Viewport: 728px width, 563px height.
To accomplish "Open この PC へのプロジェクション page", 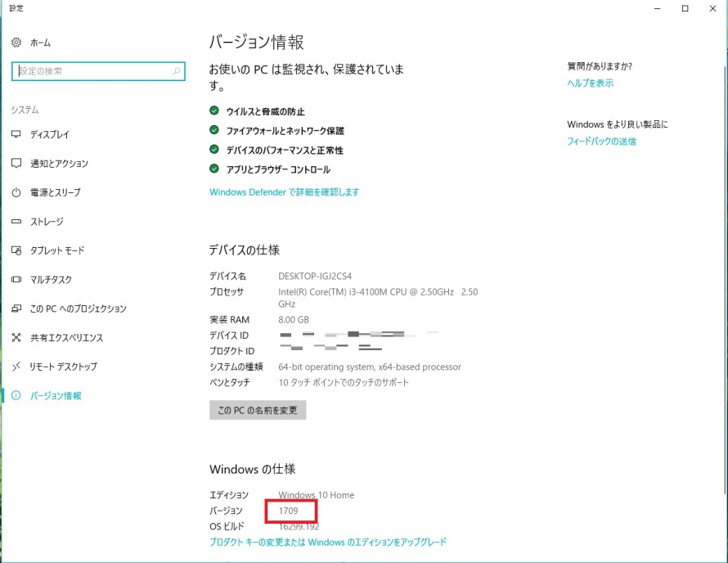I will [78, 309].
